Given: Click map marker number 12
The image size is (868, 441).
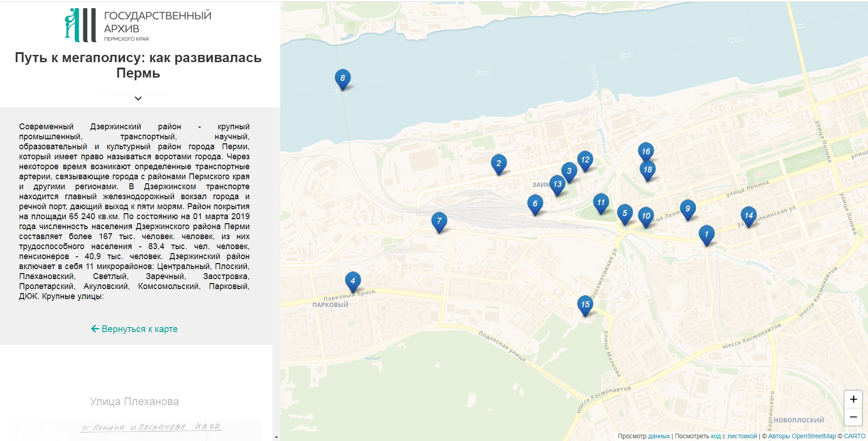Looking at the screenshot, I should 585,160.
